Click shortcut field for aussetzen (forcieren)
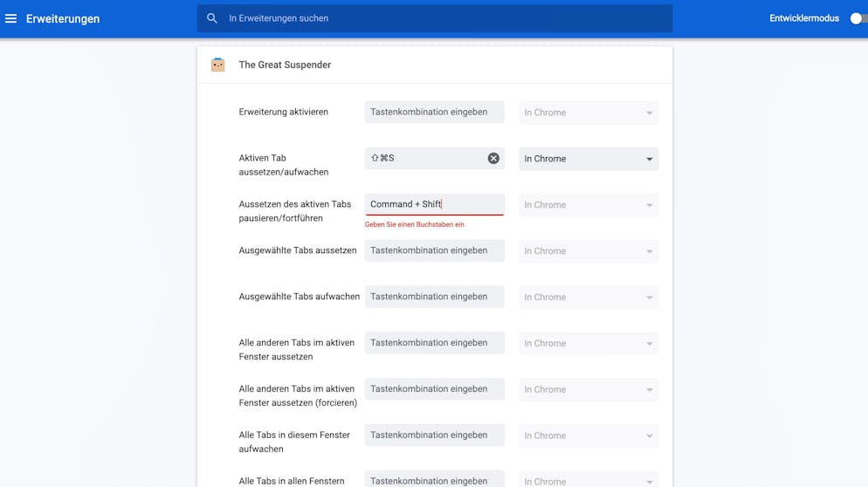 (x=435, y=388)
